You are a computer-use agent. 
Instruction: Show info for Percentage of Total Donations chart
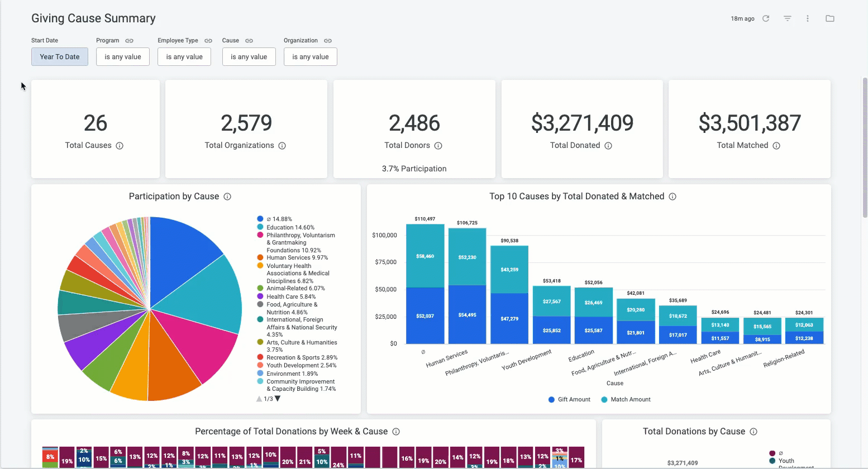[396, 432]
